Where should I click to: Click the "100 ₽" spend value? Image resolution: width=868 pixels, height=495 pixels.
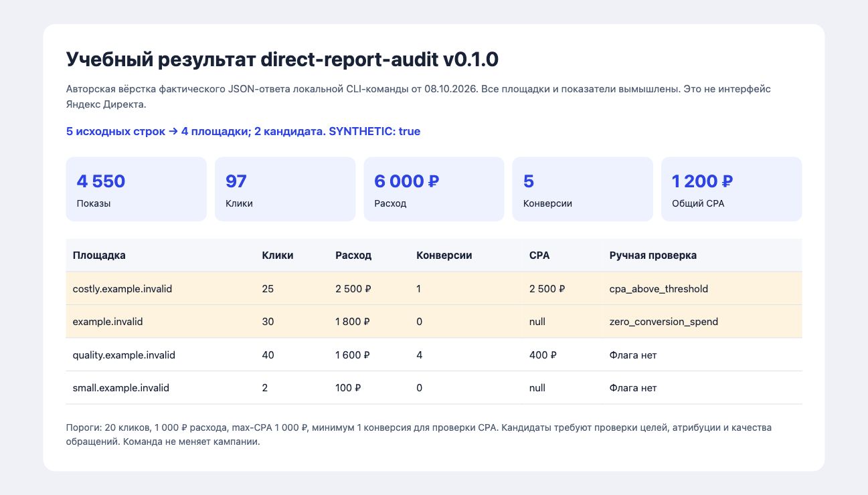point(348,388)
